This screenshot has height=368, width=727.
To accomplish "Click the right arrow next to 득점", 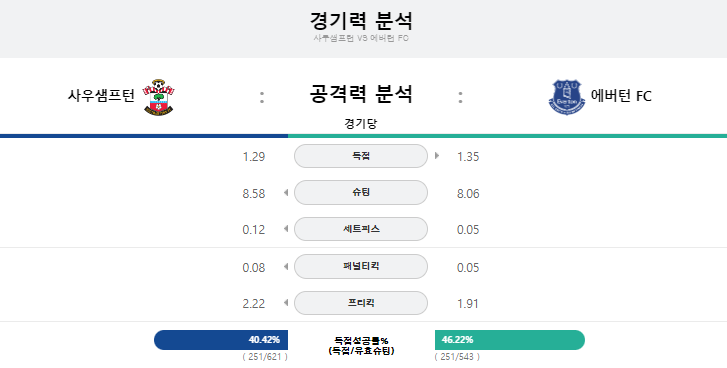I will [437, 156].
